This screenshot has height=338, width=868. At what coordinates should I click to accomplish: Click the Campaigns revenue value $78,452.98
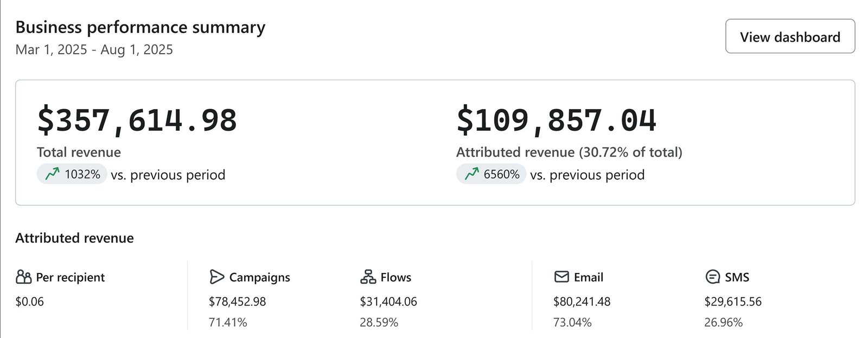coord(237,302)
